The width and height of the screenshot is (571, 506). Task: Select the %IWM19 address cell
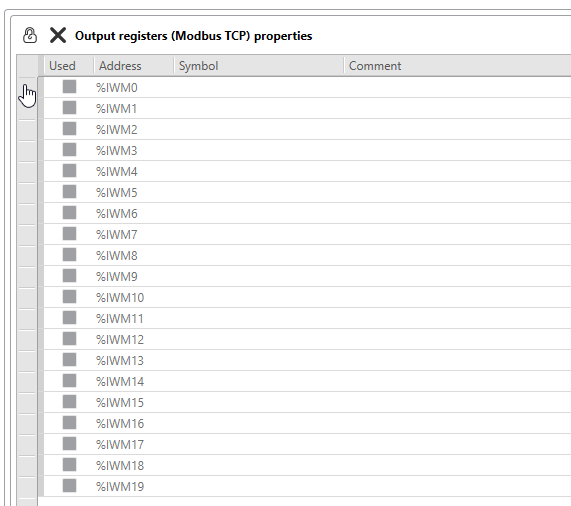134,486
